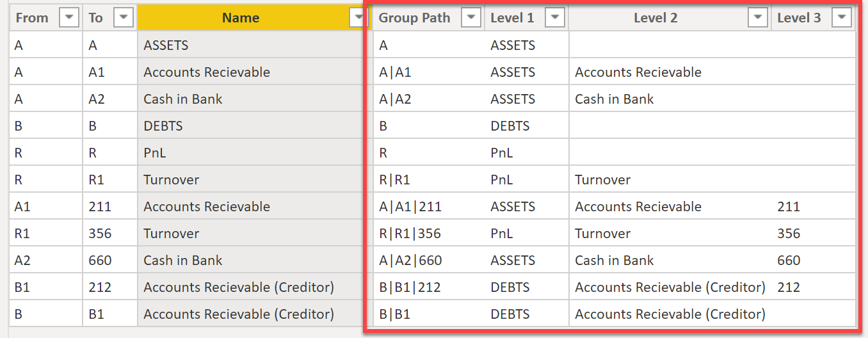Select the A|A2|660 group path cell
This screenshot has width=868, height=338.
pyautogui.click(x=410, y=261)
